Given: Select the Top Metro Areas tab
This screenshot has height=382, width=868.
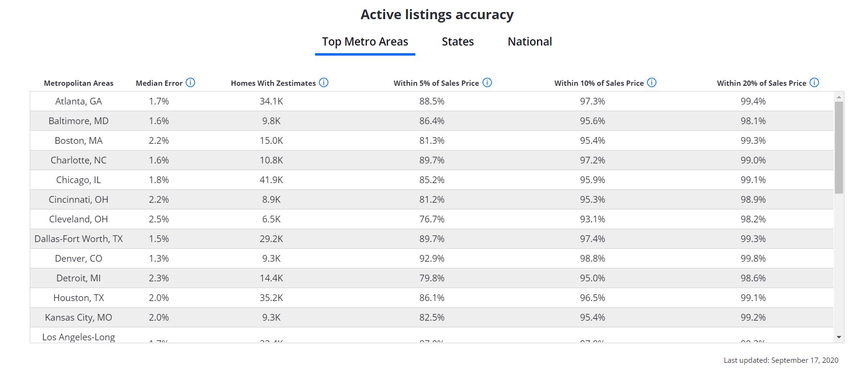Looking at the screenshot, I should coord(365,42).
